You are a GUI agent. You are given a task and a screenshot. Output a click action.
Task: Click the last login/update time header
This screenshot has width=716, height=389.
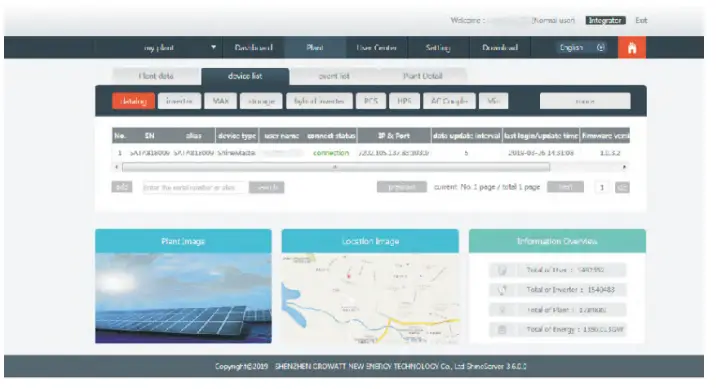(x=541, y=136)
